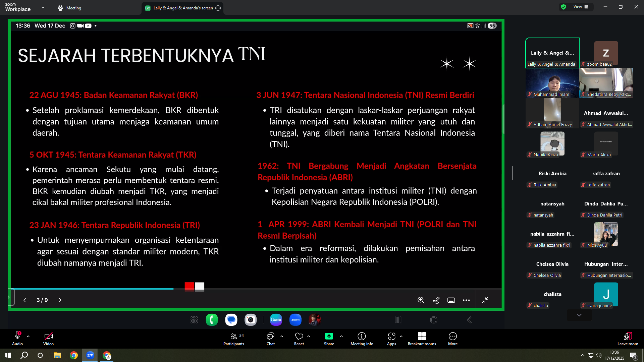The height and width of the screenshot is (362, 644).
Task: Open Breakout rooms
Action: click(422, 339)
